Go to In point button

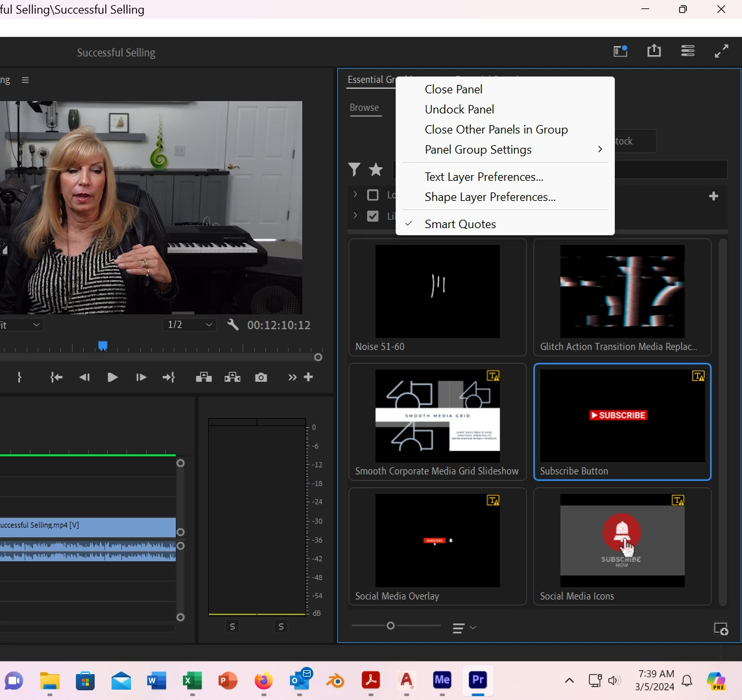[x=56, y=377]
